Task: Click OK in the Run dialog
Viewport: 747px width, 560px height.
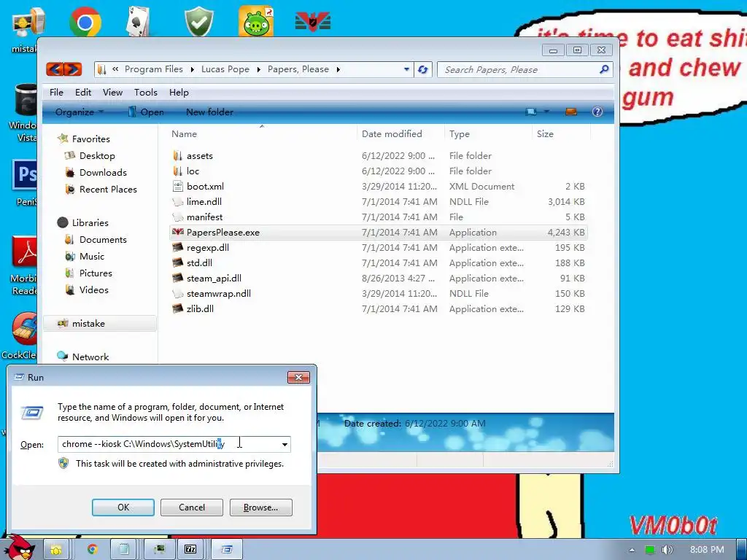Action: pos(123,507)
